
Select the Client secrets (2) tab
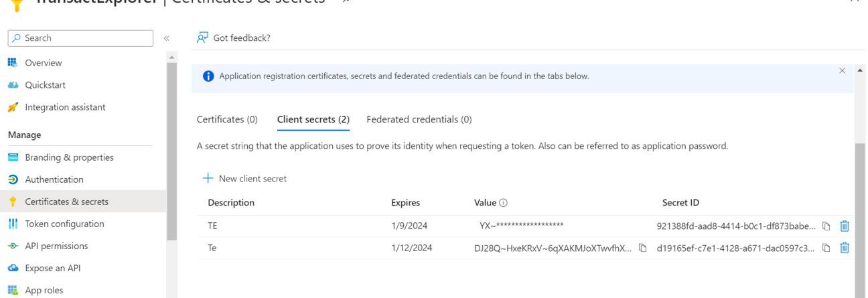313,119
